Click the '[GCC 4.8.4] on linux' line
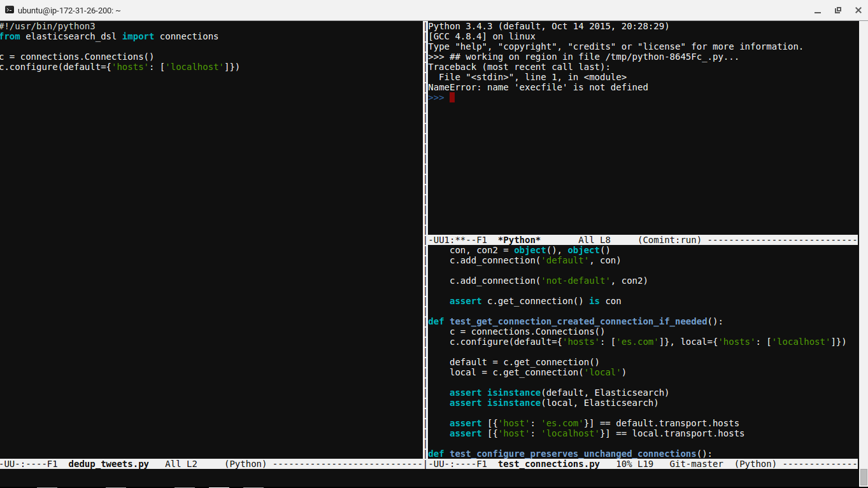This screenshot has width=868, height=488. point(481,36)
